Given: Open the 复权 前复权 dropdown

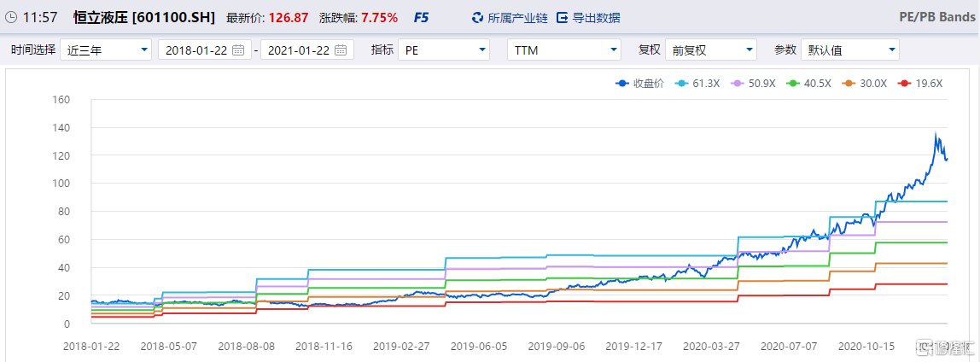Looking at the screenshot, I should point(711,50).
